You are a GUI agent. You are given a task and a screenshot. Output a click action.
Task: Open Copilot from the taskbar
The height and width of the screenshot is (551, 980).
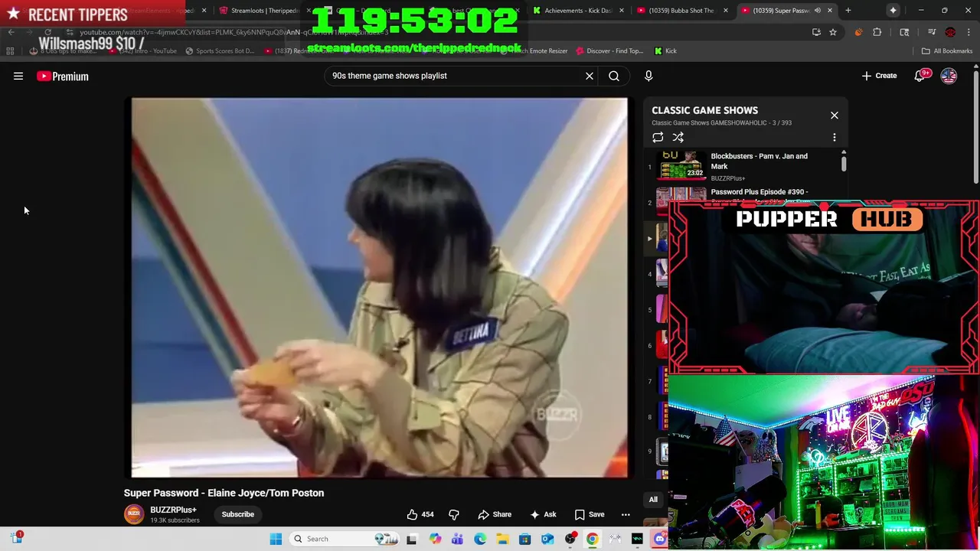click(x=436, y=539)
